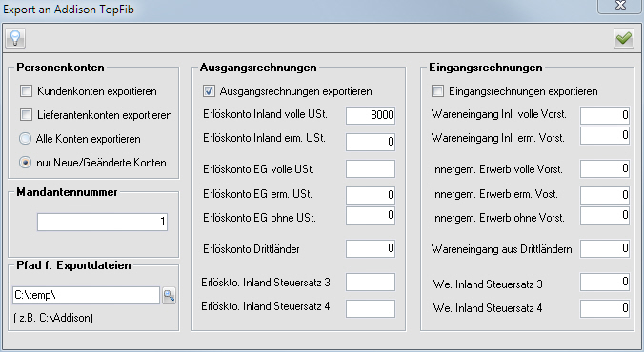Click Wareneingang Inl. volle Vorst. field
This screenshot has height=352, width=644.
pos(605,115)
